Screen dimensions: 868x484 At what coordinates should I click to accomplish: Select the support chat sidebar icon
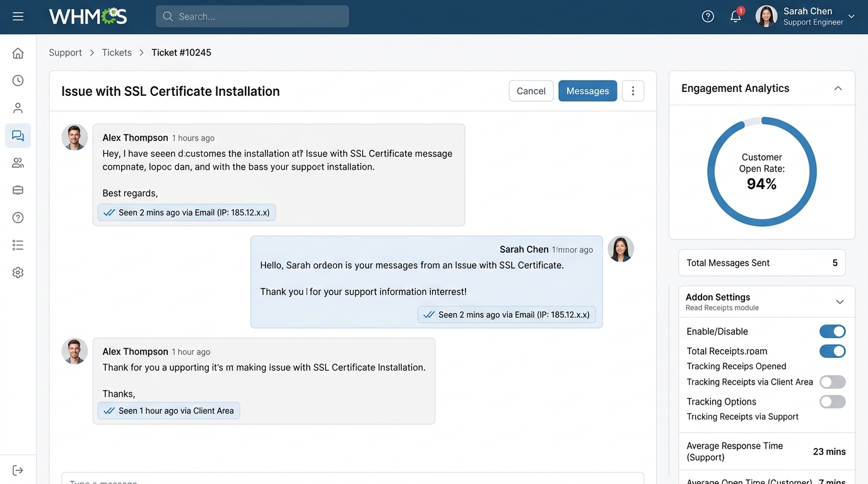pos(18,135)
